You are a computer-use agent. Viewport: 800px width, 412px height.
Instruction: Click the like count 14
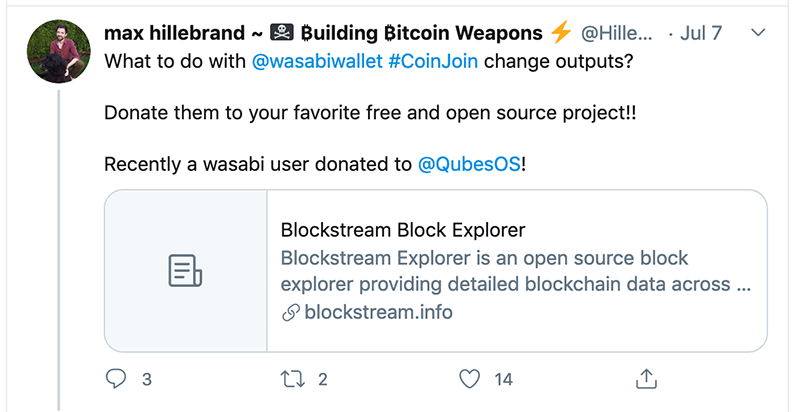click(503, 380)
